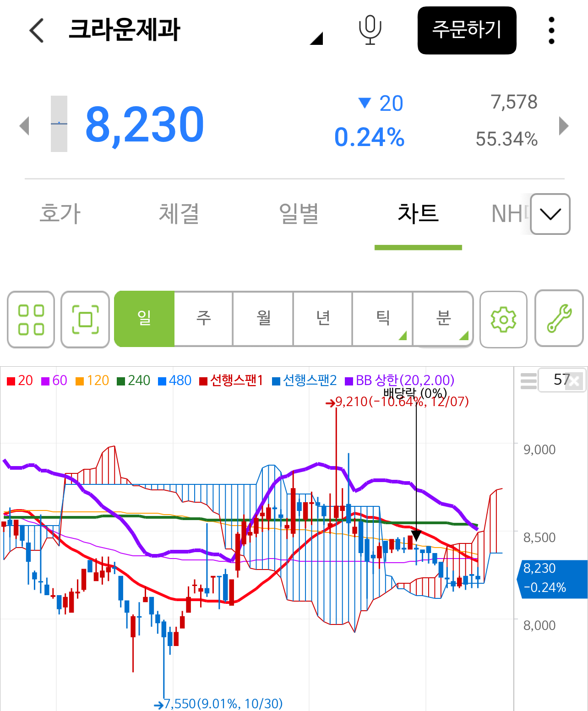Tap the 55.34% value text
This screenshot has width=588, height=711.
tap(506, 139)
